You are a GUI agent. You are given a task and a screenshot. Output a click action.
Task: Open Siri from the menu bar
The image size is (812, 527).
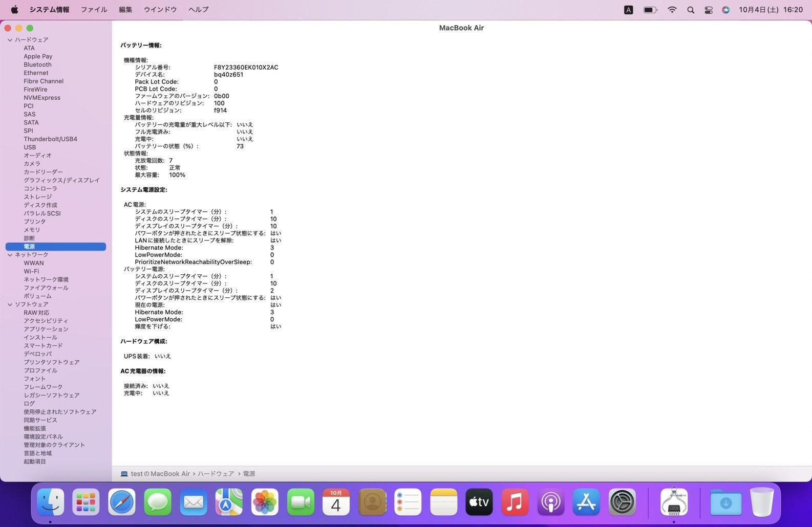[726, 10]
